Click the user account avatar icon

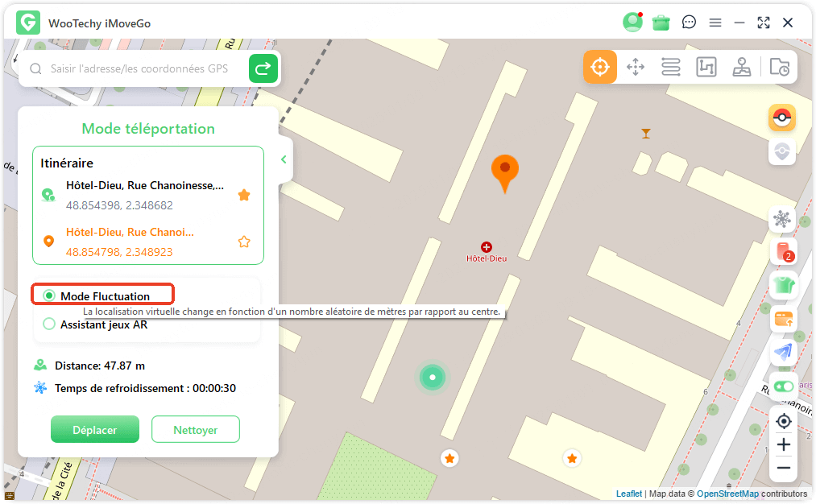tap(632, 23)
